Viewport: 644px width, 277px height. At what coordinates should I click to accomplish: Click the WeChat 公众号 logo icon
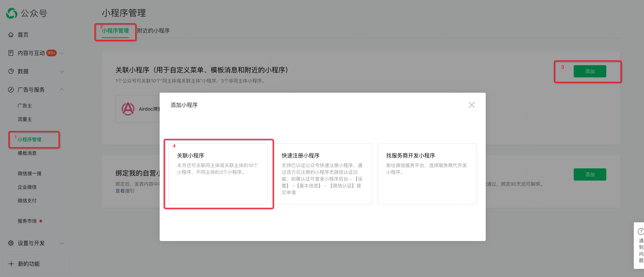[x=12, y=13]
